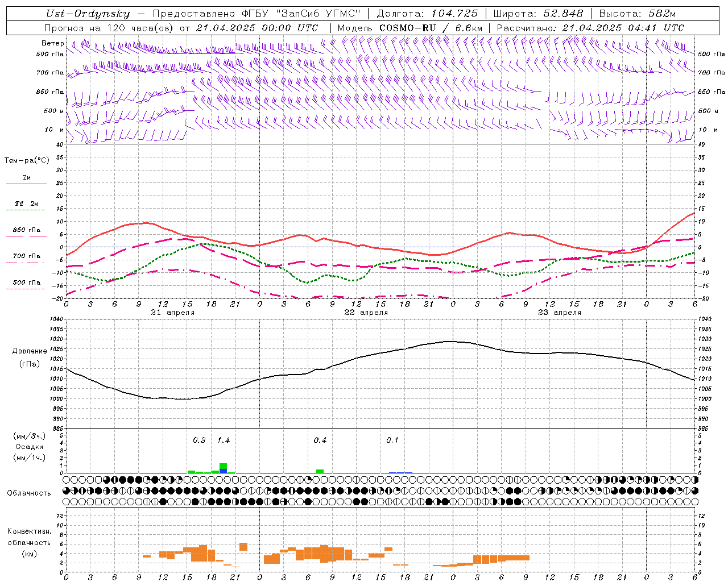The width and height of the screenshot is (728, 582).
Task: Click the Конвективн. облачность label
Action: [29, 537]
